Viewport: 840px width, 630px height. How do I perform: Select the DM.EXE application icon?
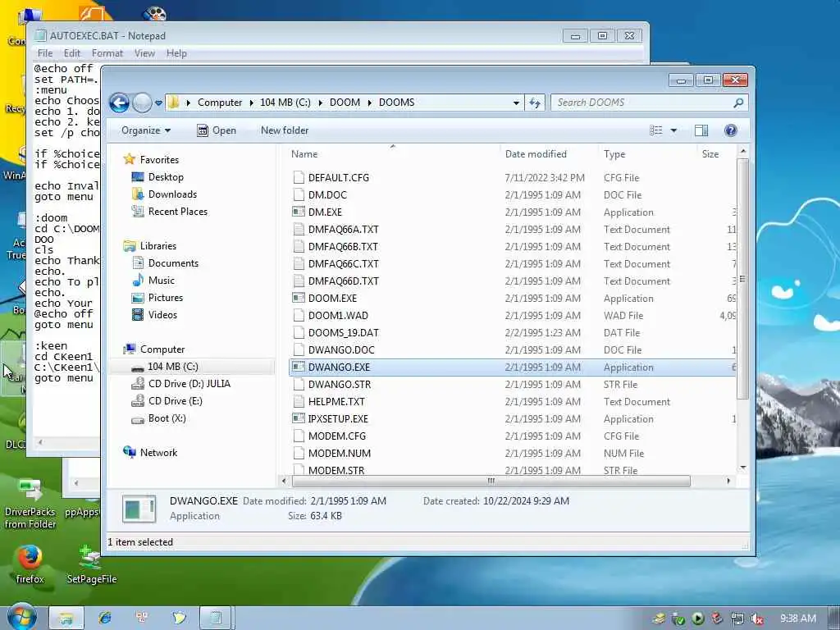click(299, 212)
